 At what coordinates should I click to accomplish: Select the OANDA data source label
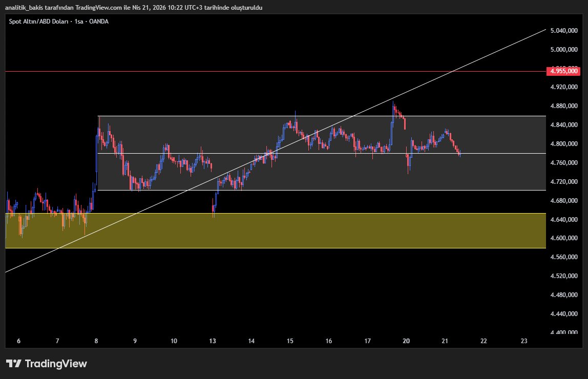coord(98,22)
